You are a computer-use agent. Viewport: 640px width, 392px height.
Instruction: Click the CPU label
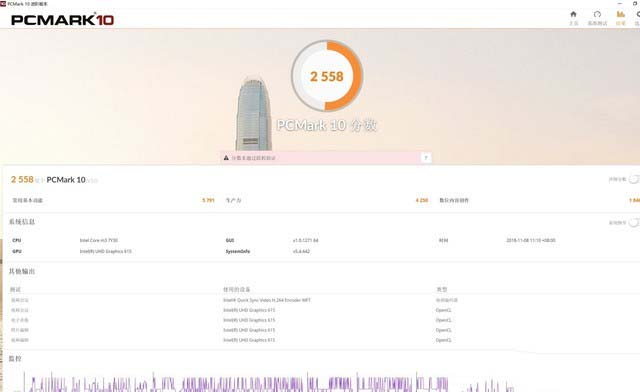point(17,240)
